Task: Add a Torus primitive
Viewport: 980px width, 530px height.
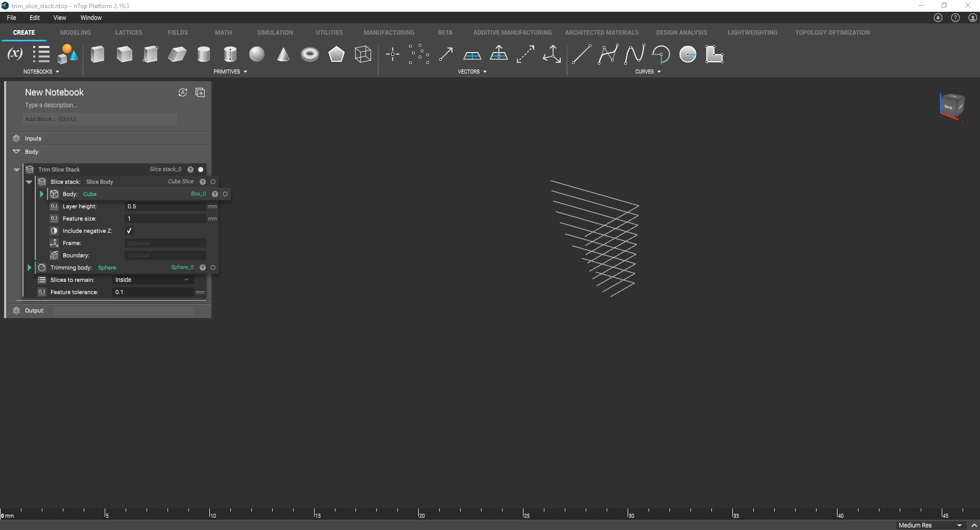Action: (x=310, y=54)
